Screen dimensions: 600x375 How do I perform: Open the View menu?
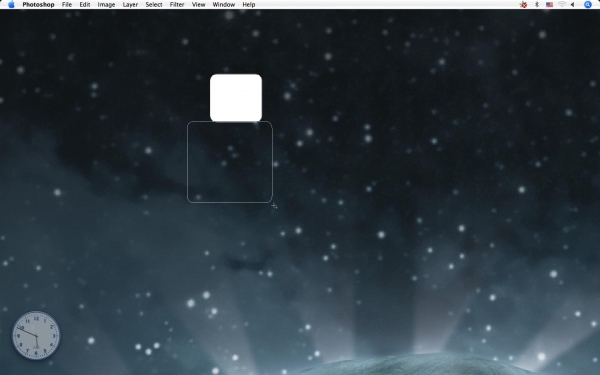coord(199,5)
